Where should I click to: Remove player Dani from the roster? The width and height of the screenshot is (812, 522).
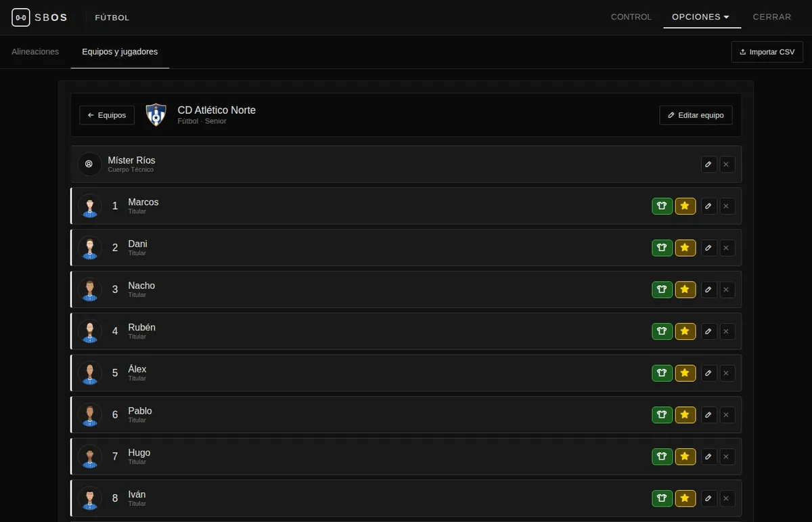(727, 248)
